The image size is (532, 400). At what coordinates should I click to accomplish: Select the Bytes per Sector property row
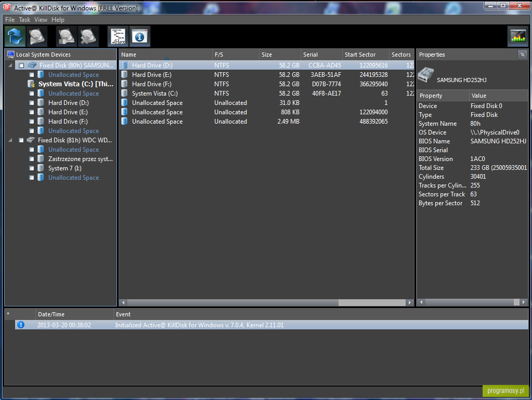tap(472, 203)
